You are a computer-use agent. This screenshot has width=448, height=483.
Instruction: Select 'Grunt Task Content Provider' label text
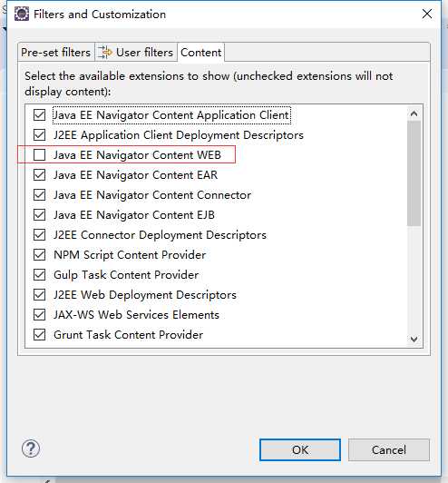pyautogui.click(x=128, y=335)
